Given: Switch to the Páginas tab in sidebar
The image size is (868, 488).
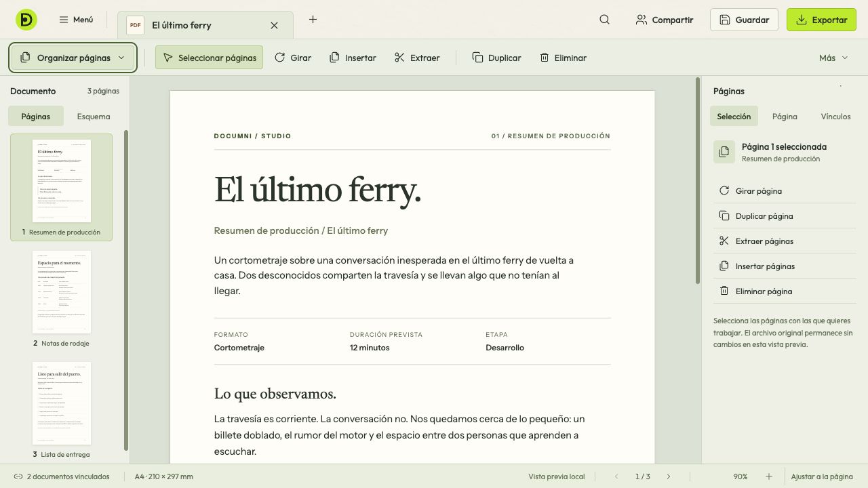Looking at the screenshot, I should [36, 117].
